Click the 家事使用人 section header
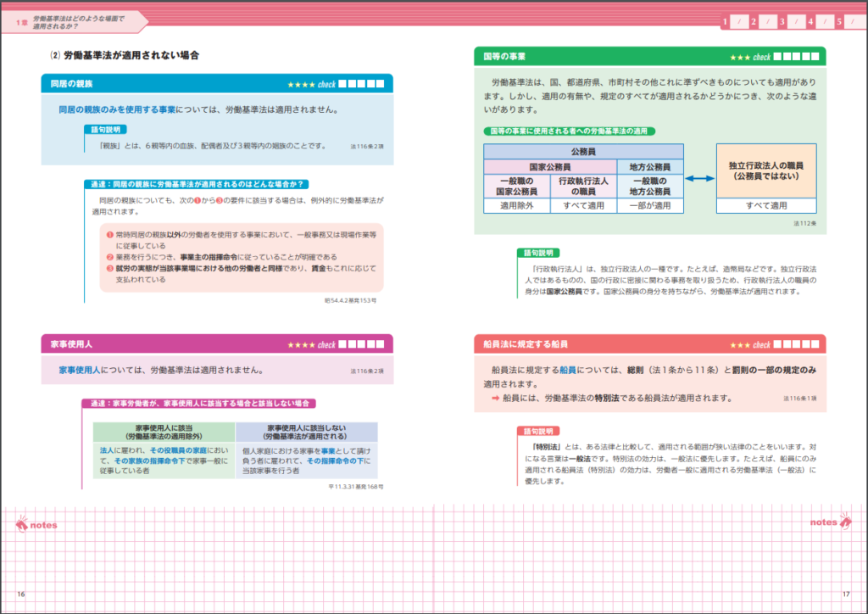This screenshot has height=614, width=868. 217,343
